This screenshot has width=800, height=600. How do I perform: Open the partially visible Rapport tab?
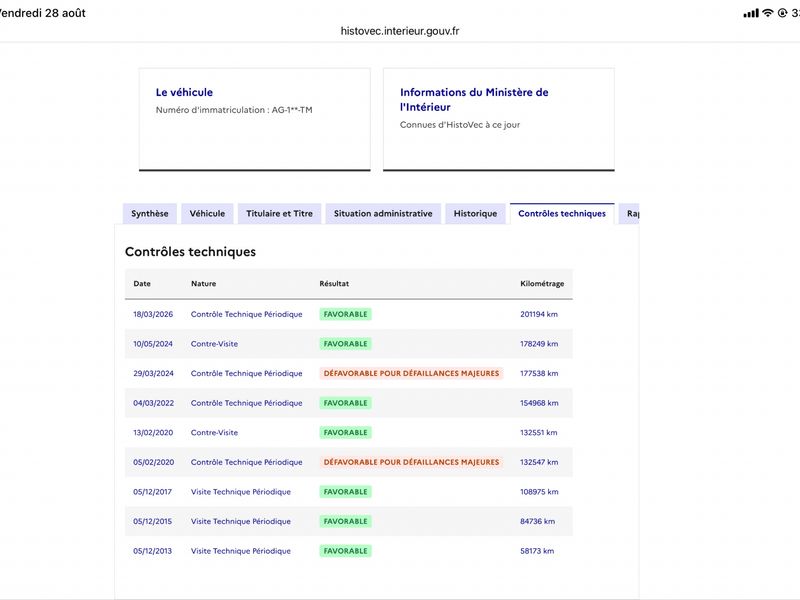629,213
